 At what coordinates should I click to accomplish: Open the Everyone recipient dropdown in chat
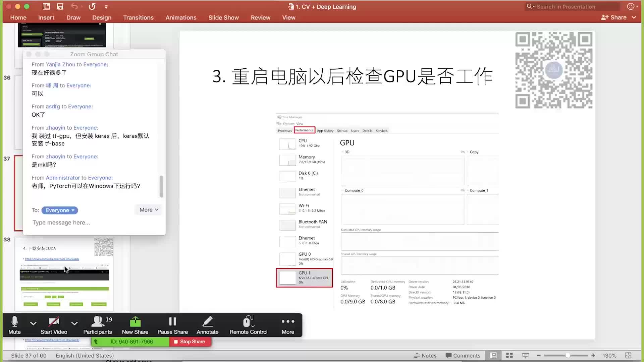(x=60, y=210)
